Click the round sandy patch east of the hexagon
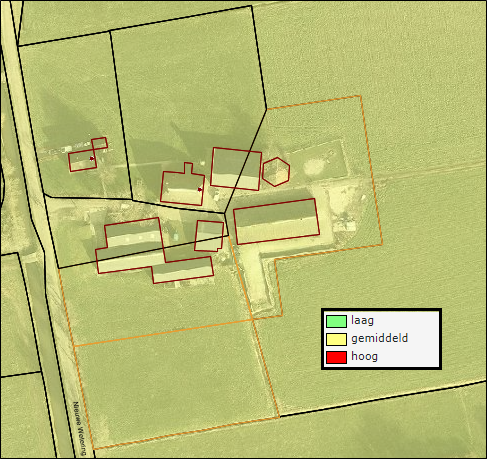The width and height of the screenshot is (487, 459). (x=314, y=167)
